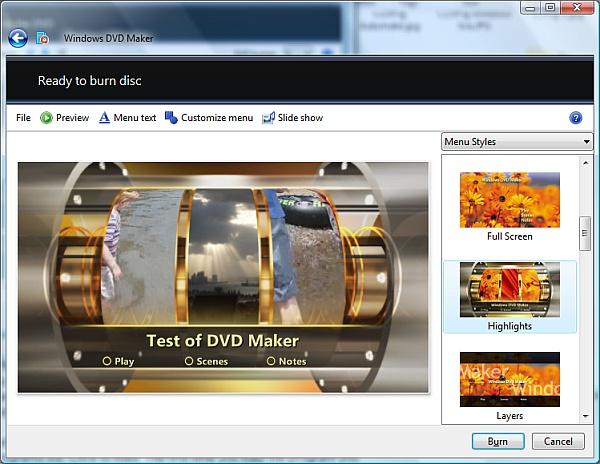Click the Full Screen label

(x=510, y=236)
